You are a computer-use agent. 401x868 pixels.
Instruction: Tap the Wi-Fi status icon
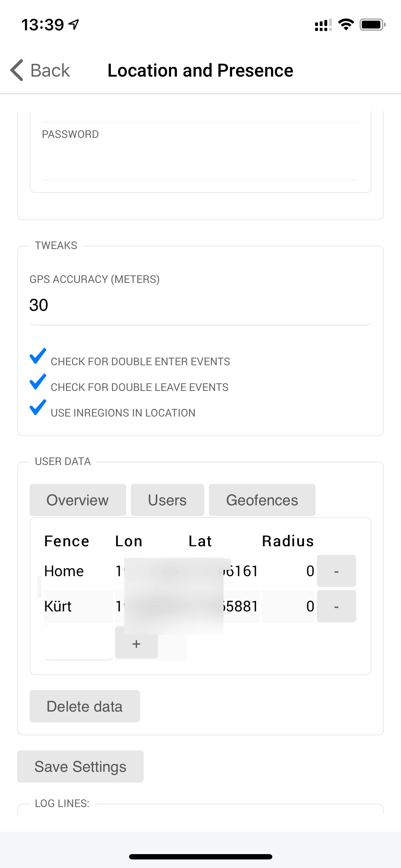pyautogui.click(x=346, y=25)
